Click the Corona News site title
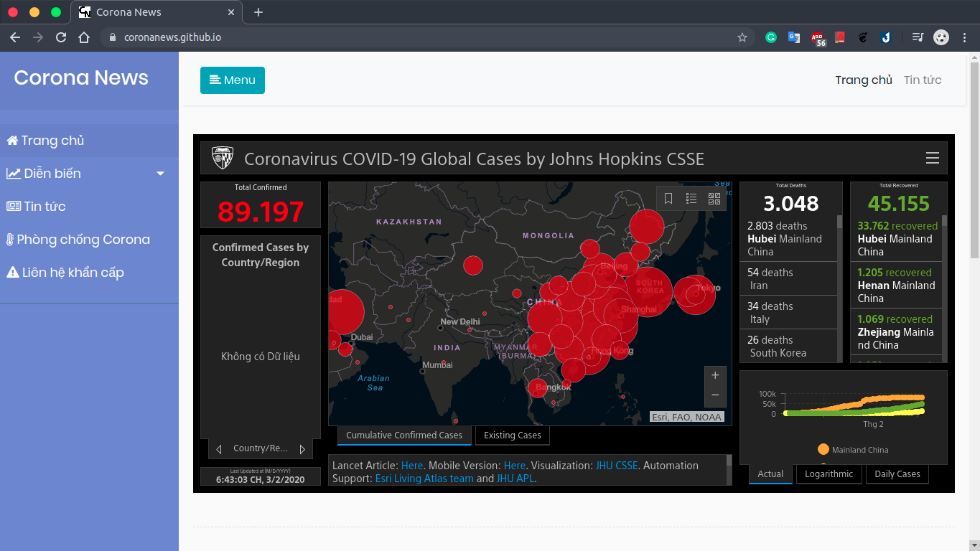The image size is (980, 551). tap(81, 77)
